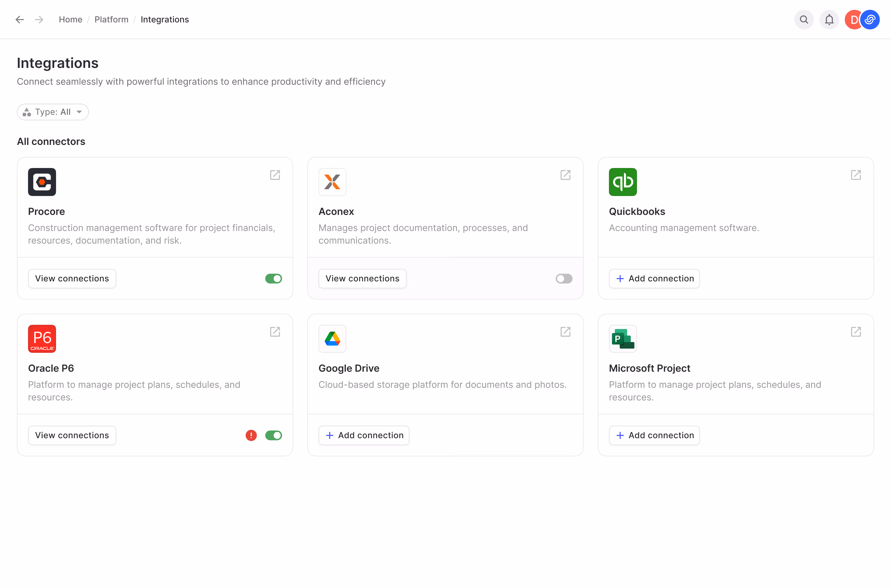Open Google Drive external link icon

pyautogui.click(x=565, y=332)
